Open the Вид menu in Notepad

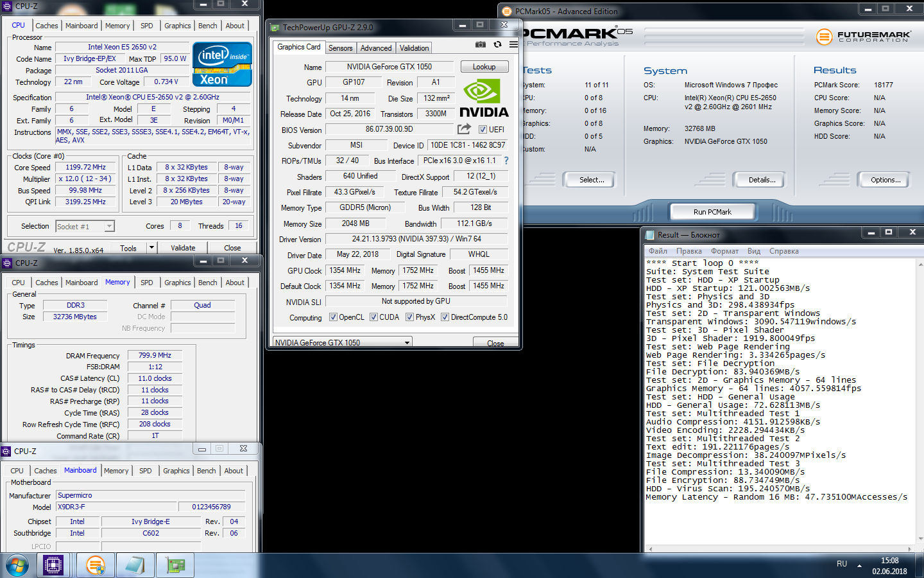754,251
